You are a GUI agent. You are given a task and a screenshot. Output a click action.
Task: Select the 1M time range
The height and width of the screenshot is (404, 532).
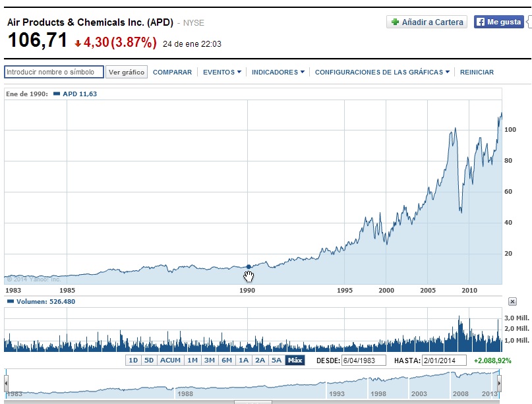coord(192,361)
